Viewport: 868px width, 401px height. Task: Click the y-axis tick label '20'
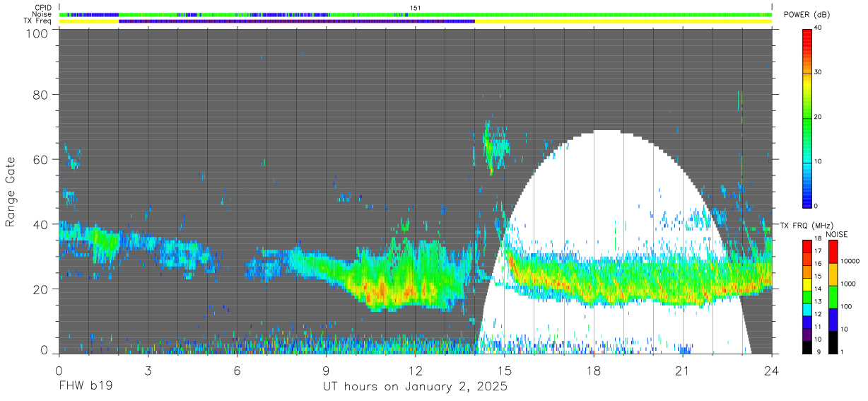click(41, 289)
